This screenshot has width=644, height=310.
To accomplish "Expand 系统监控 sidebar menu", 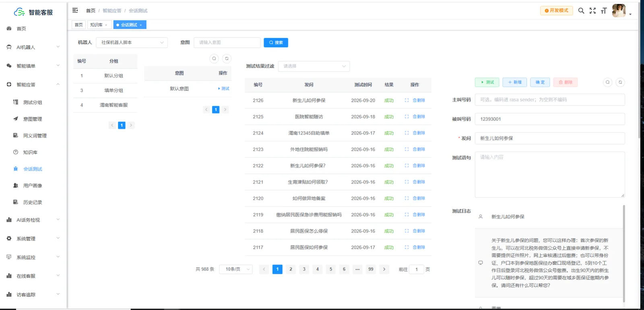I will coord(33,257).
